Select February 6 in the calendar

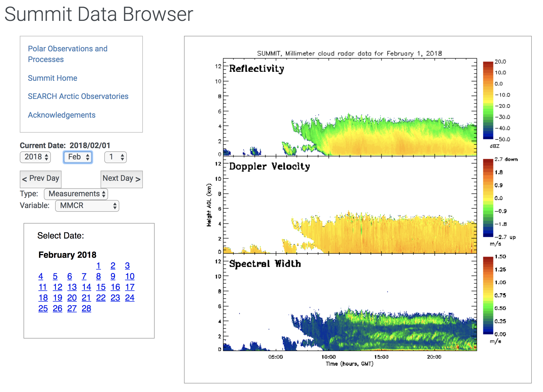70,276
